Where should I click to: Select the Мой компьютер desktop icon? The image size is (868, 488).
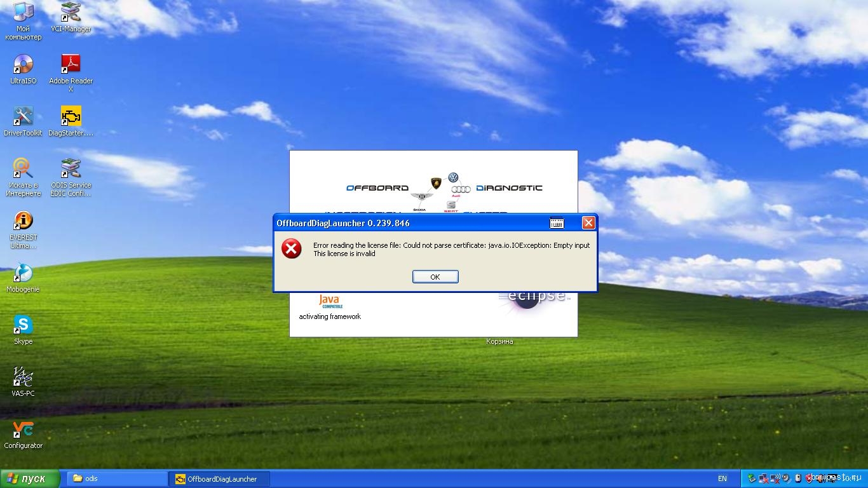[23, 13]
